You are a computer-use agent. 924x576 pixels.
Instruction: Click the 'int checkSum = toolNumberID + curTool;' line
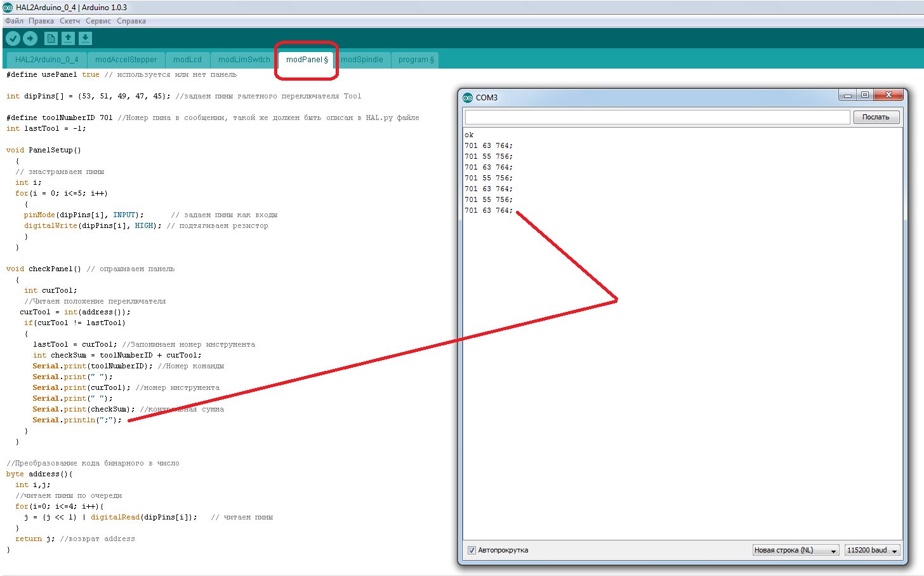click(117, 355)
